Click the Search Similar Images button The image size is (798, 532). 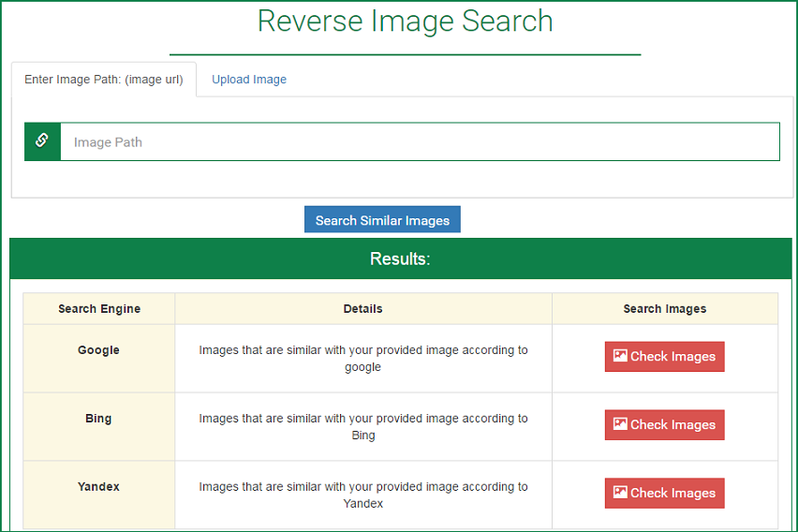click(x=382, y=219)
